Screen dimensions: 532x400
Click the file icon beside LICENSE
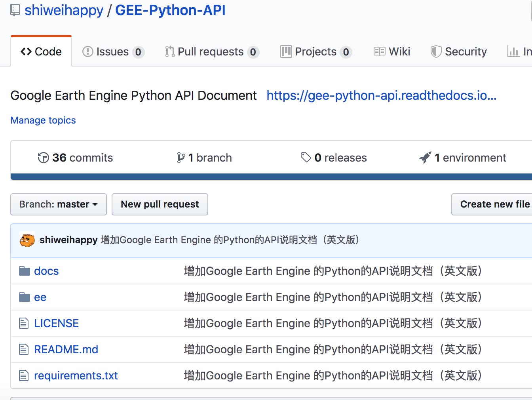[x=24, y=323]
